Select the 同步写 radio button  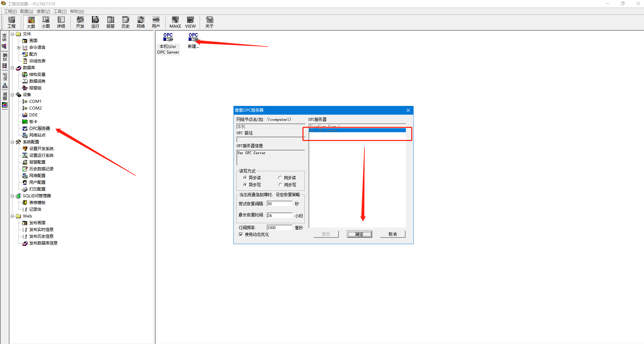click(x=280, y=185)
